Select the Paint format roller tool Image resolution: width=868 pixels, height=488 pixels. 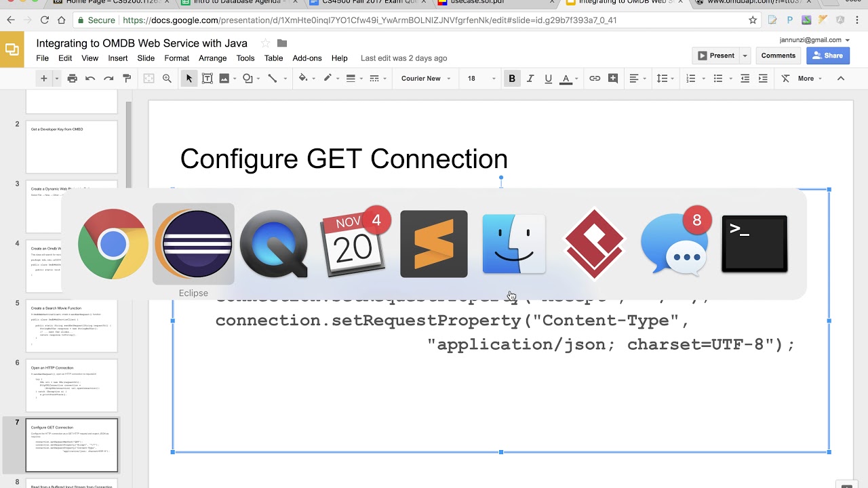point(127,79)
